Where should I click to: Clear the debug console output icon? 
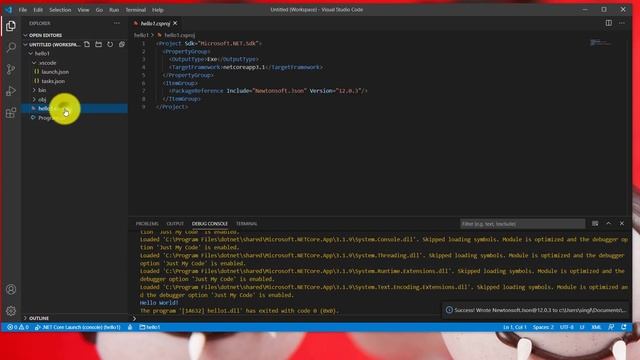pyautogui.click(x=595, y=224)
